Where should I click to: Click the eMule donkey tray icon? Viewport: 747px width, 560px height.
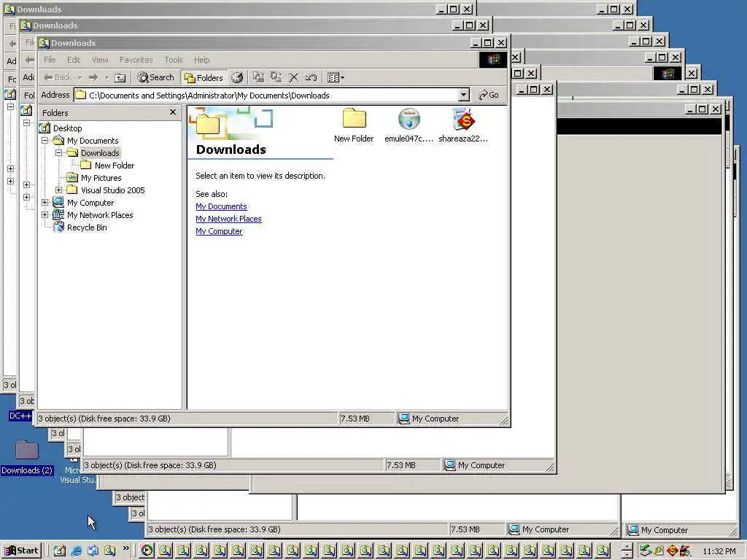(x=684, y=551)
